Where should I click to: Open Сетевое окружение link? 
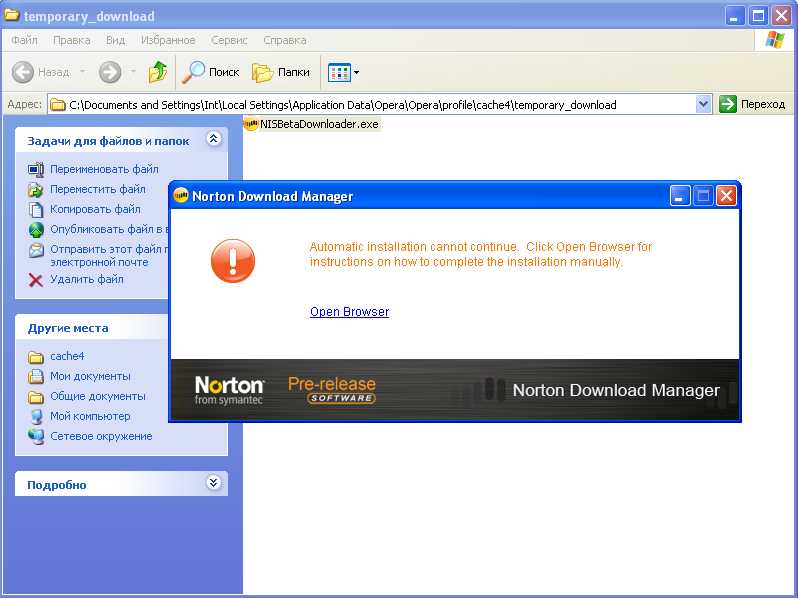click(x=101, y=436)
